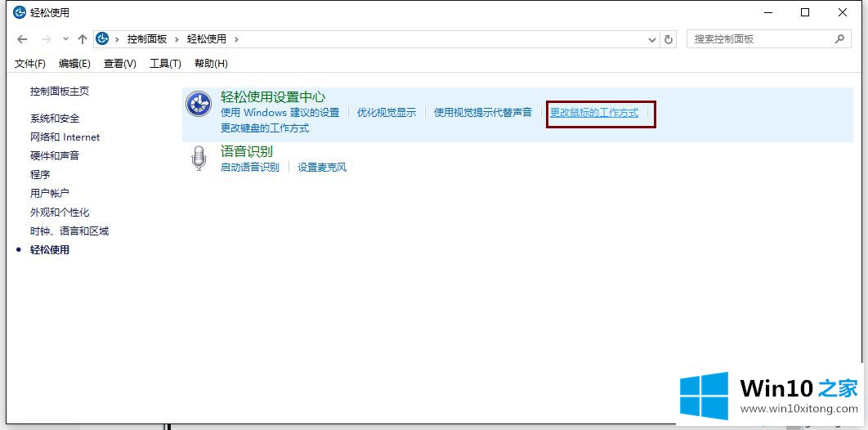
Task: Open the 查看(V) menu
Action: tap(119, 64)
